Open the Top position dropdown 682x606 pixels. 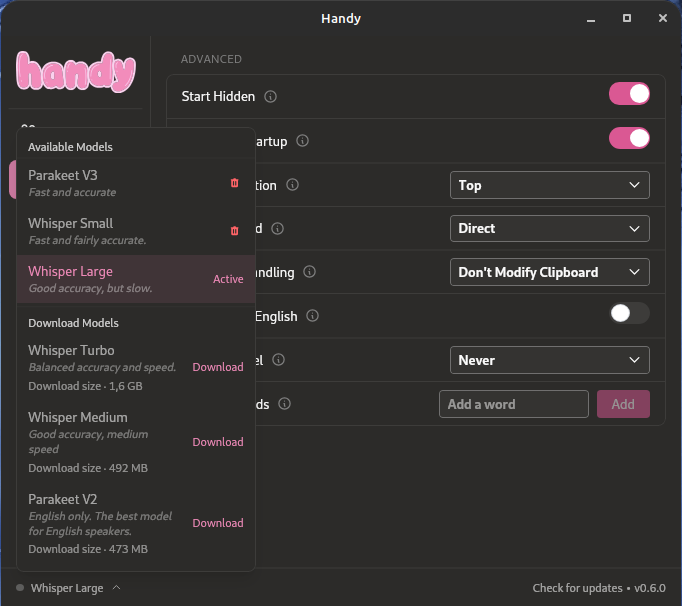pyautogui.click(x=549, y=185)
